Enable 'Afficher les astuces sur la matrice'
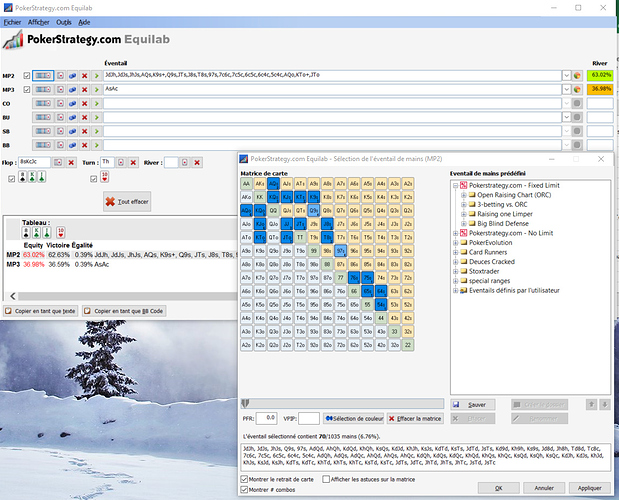The width and height of the screenshot is (619, 500). pos(326,479)
